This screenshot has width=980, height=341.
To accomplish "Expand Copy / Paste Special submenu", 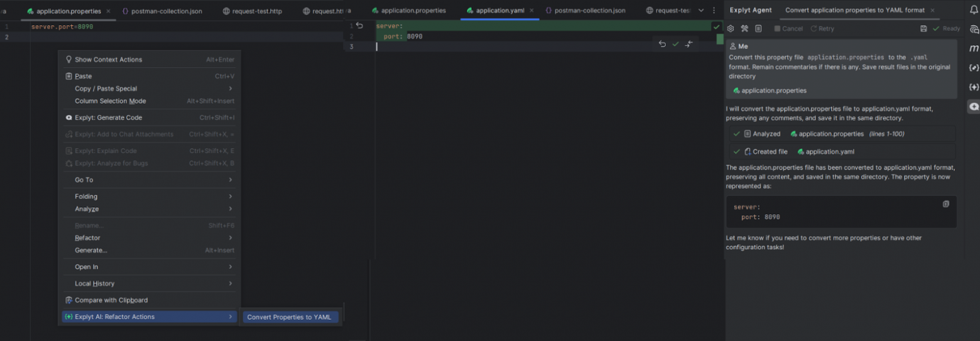I will coord(150,89).
